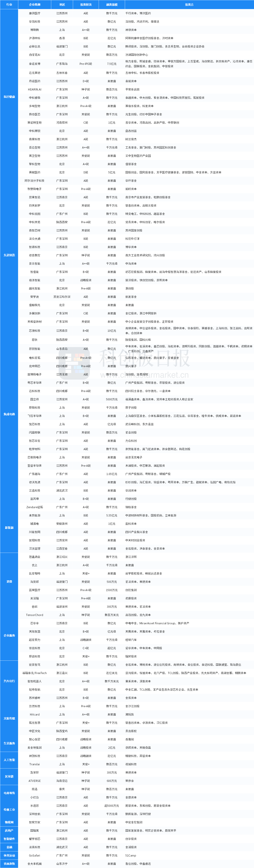
Task: Click the '7.5亿元' funding amount
Action: (112, 64)
